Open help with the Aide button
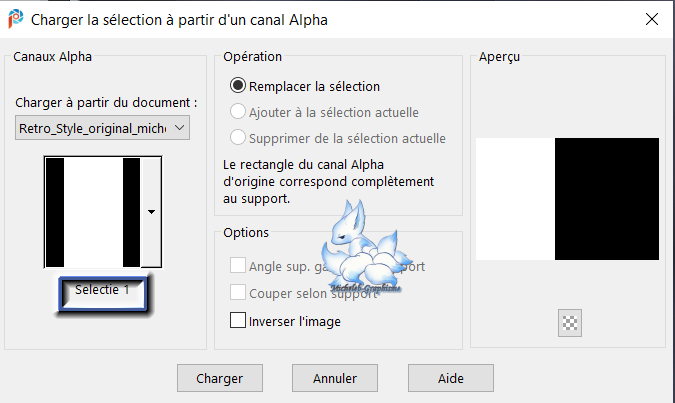 pyautogui.click(x=450, y=379)
